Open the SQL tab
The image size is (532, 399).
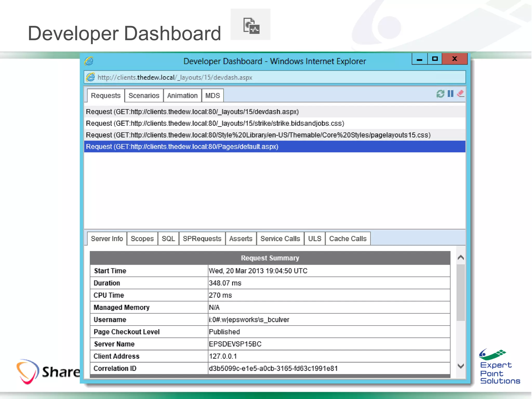[x=168, y=239]
